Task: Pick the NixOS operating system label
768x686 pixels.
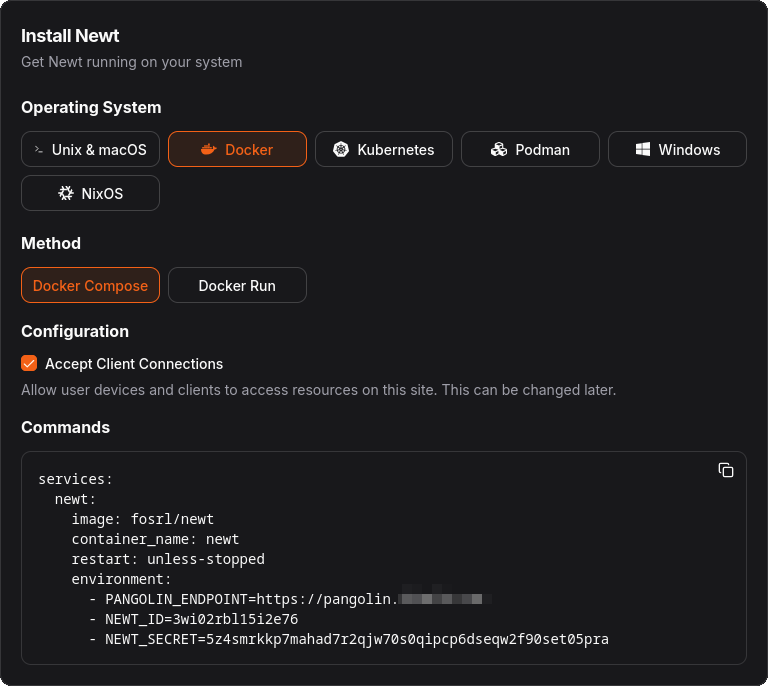Action: click(x=102, y=193)
